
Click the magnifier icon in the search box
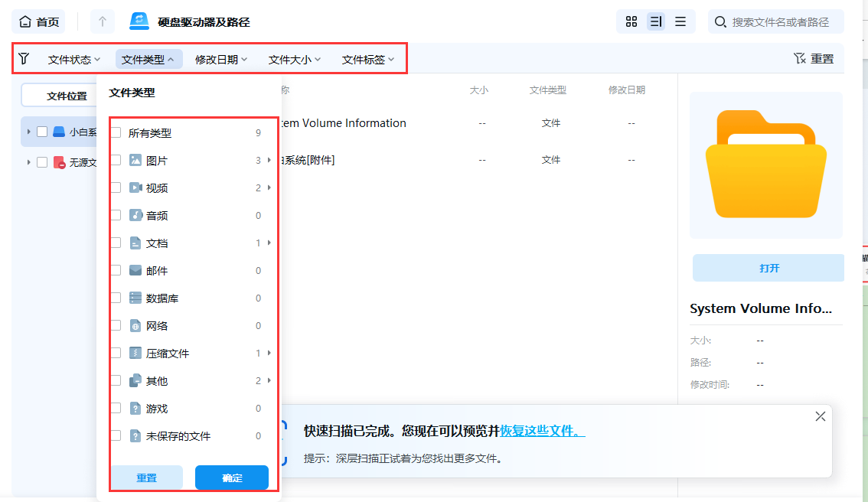720,21
